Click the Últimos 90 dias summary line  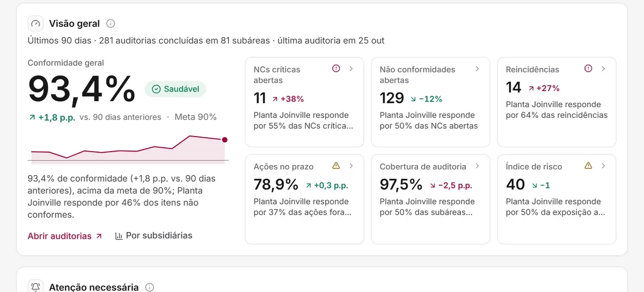click(x=206, y=41)
